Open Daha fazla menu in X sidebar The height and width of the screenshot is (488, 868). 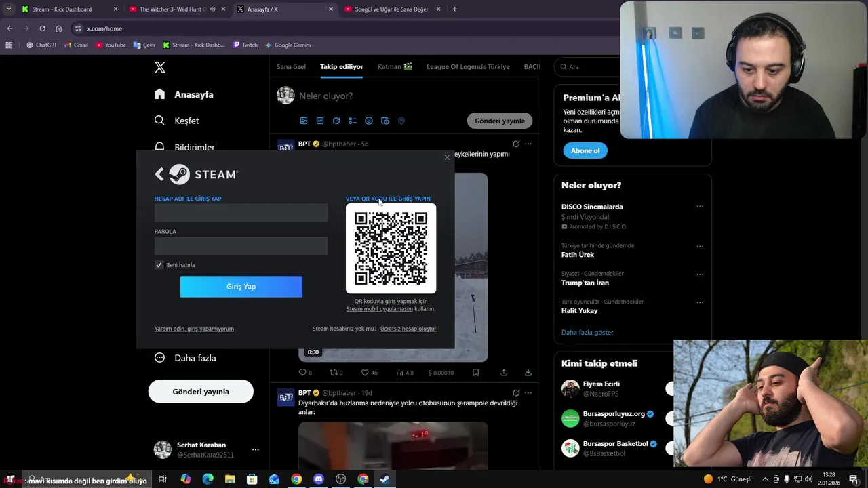185,358
